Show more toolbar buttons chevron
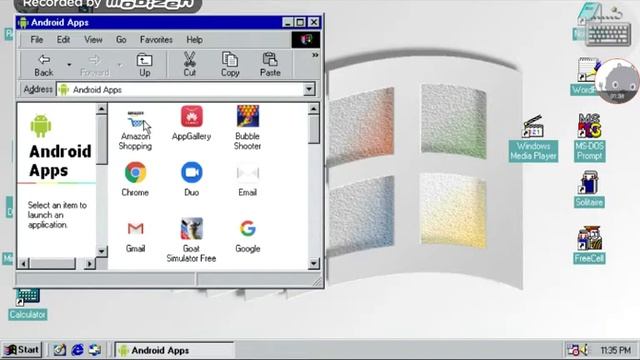 315,55
